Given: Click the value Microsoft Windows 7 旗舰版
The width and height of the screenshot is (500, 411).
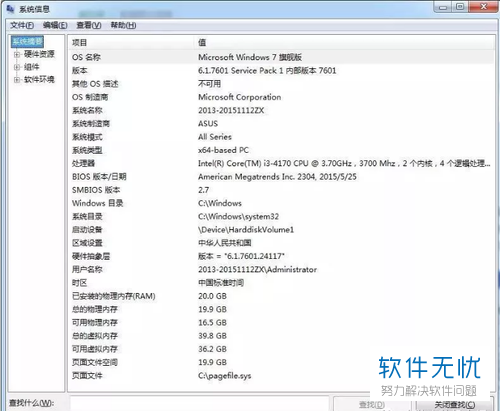Looking at the screenshot, I should pos(250,57).
